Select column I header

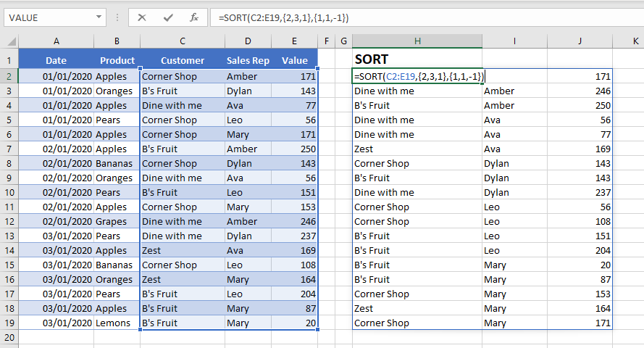(514, 41)
